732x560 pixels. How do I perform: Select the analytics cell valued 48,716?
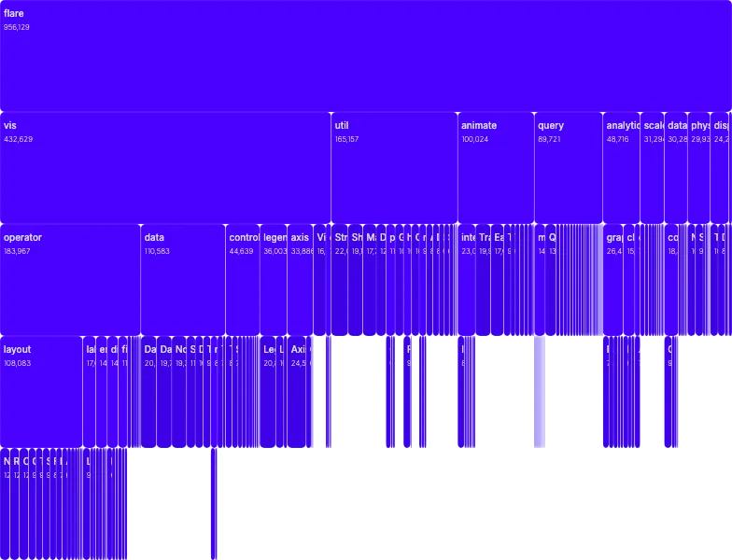[621, 168]
